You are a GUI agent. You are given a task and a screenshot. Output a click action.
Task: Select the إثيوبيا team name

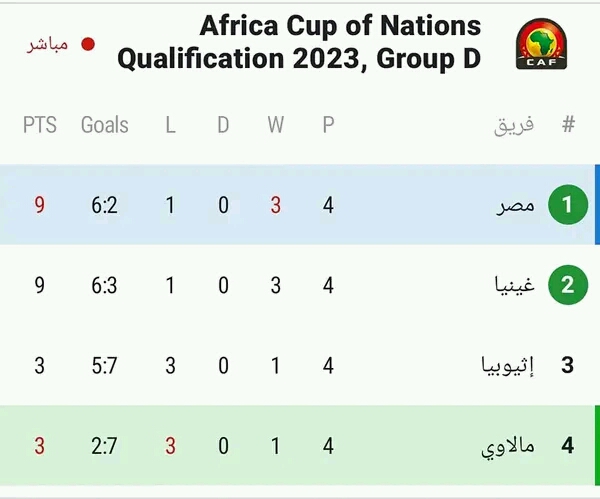[x=507, y=365]
